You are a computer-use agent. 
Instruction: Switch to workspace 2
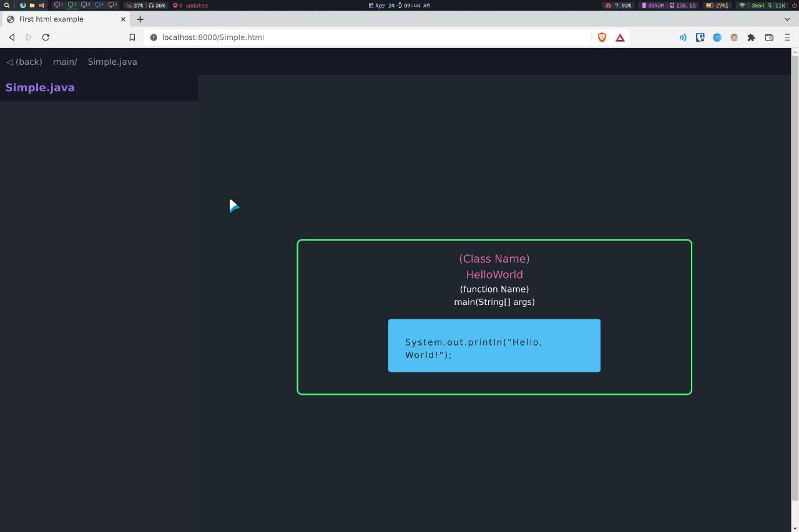coord(72,6)
